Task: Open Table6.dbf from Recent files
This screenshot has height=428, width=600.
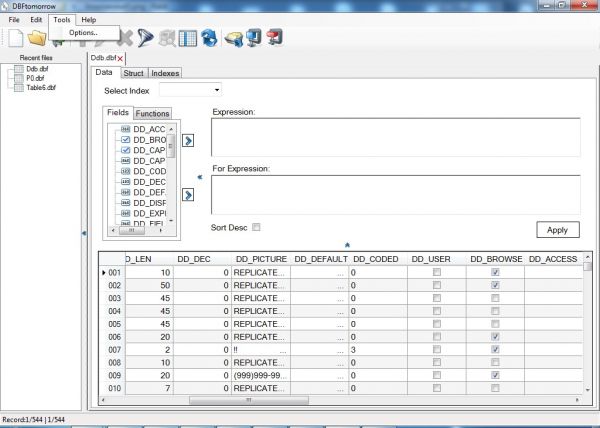Action: click(41, 87)
